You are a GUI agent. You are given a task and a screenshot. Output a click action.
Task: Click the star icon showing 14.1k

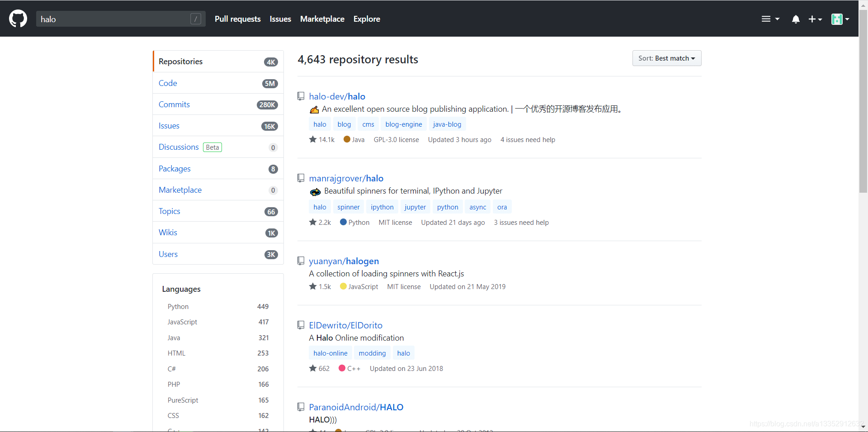tap(313, 139)
